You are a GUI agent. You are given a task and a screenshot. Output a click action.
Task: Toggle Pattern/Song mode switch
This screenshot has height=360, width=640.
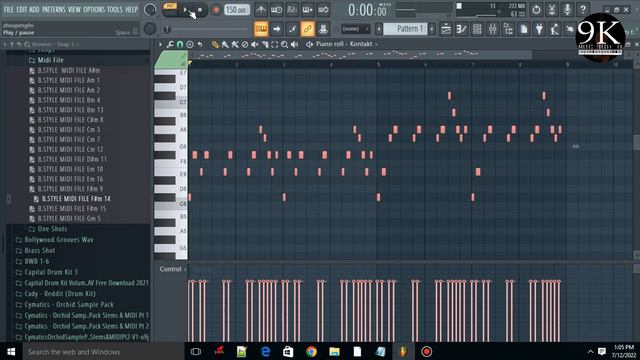click(170, 9)
